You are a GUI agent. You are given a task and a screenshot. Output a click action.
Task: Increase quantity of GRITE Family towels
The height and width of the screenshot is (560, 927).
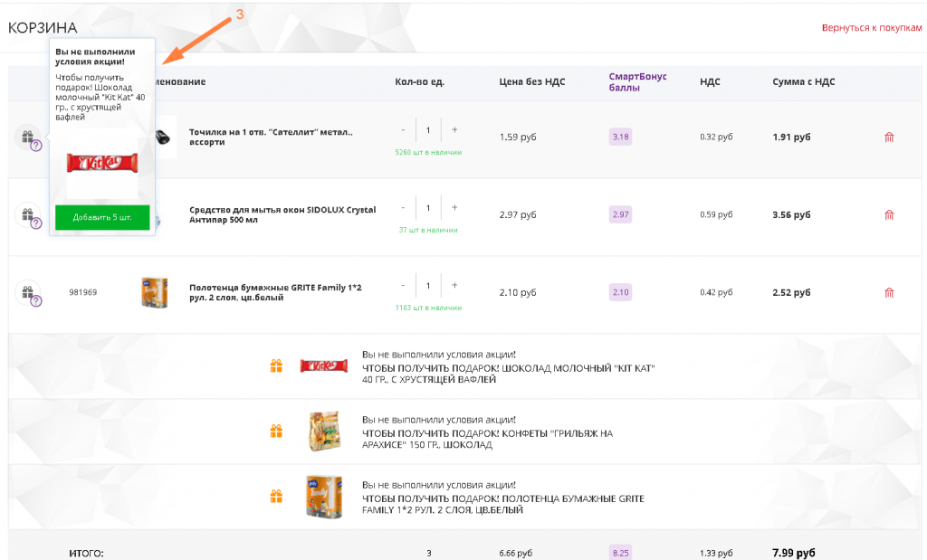click(x=454, y=286)
